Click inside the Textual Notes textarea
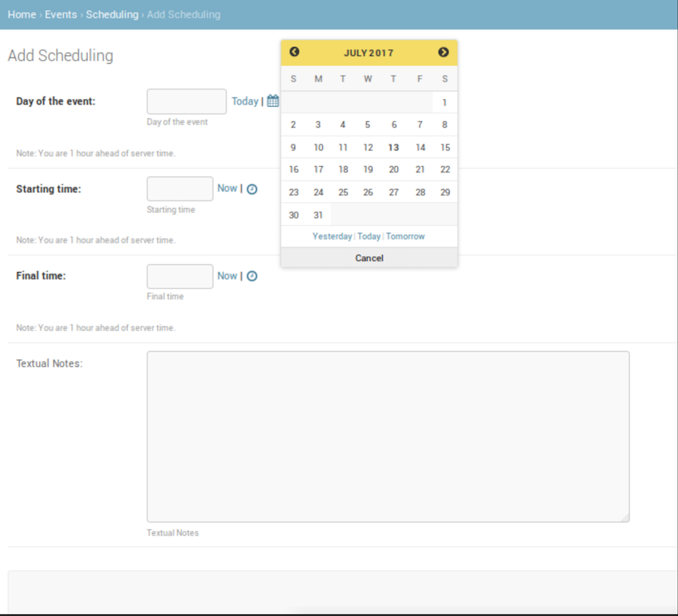Viewport: 678px width, 616px height. coord(388,436)
